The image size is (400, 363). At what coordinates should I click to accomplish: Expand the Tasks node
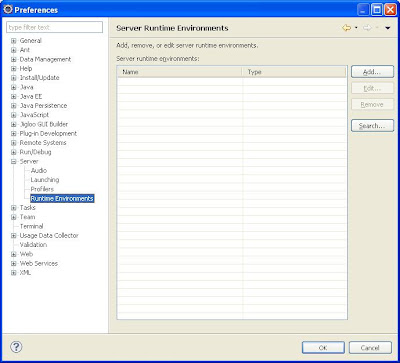coord(14,208)
